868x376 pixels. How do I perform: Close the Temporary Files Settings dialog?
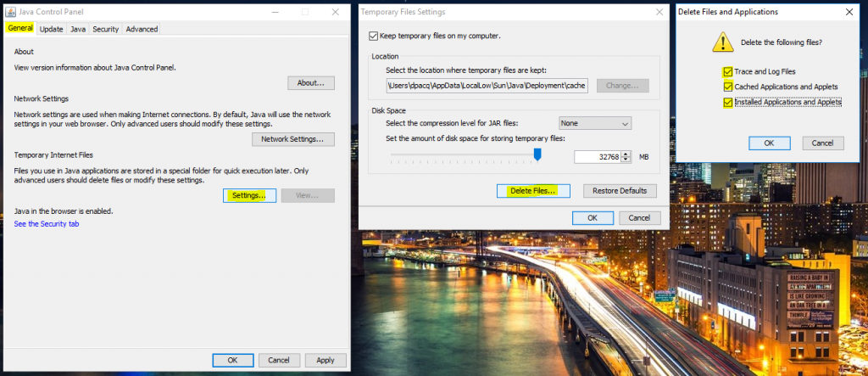pyautogui.click(x=659, y=12)
